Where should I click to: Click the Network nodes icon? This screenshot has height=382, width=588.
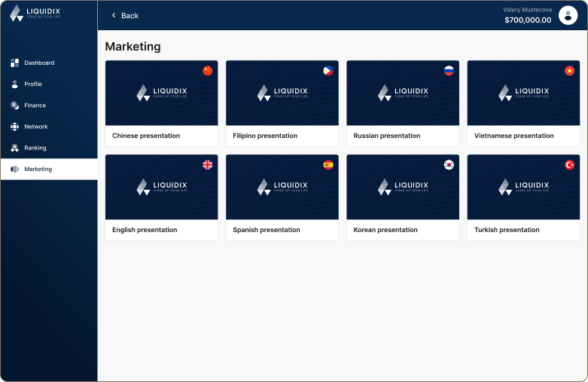pyautogui.click(x=14, y=127)
